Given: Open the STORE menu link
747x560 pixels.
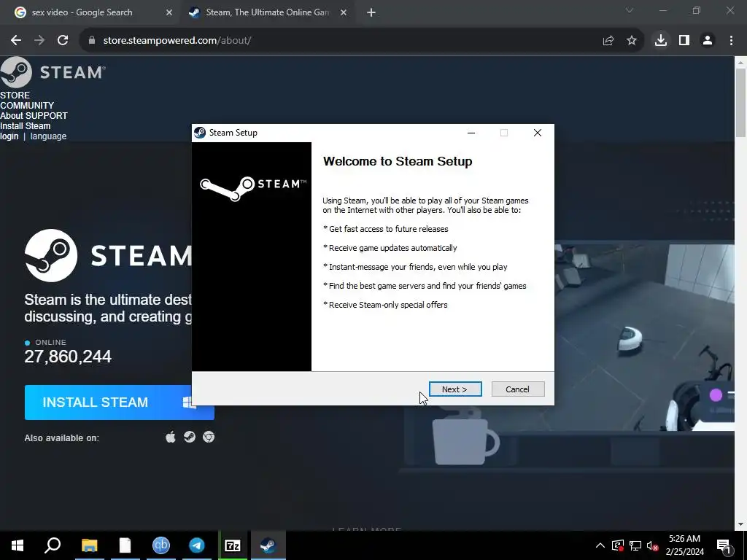Looking at the screenshot, I should point(15,96).
